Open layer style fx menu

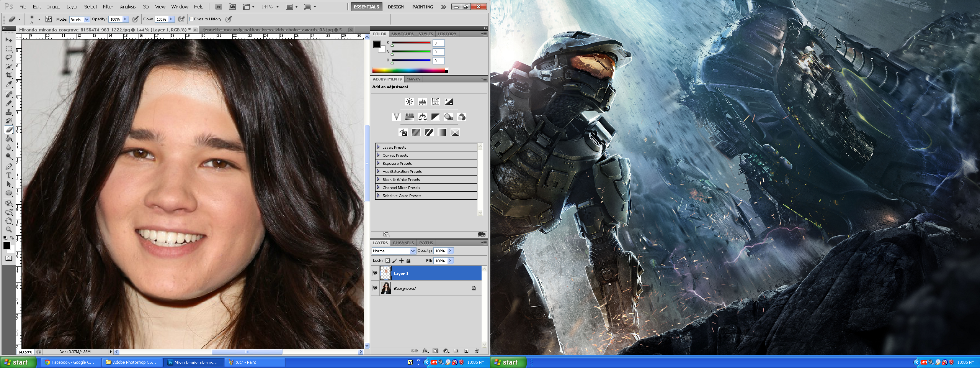pos(425,351)
